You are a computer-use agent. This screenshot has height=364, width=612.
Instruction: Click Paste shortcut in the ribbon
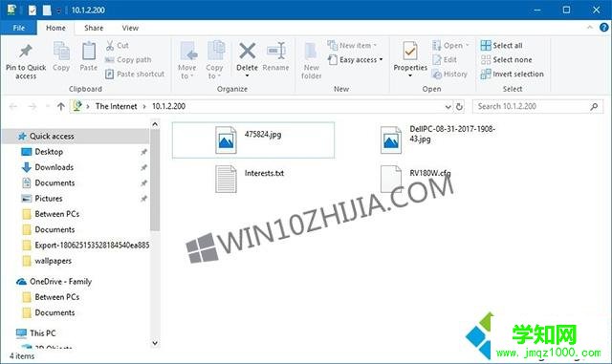click(x=135, y=75)
